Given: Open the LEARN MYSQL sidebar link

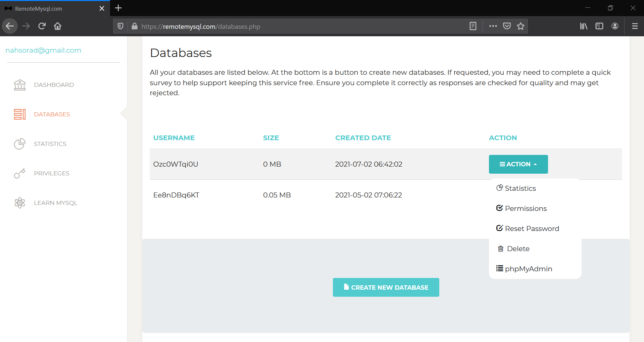Looking at the screenshot, I should point(56,203).
